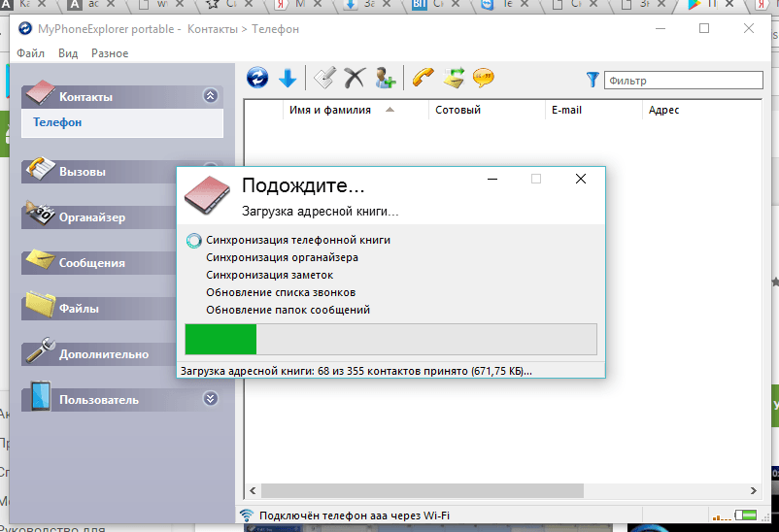The height and width of the screenshot is (532, 779).
Task: Click the delete contact X icon
Action: click(355, 78)
